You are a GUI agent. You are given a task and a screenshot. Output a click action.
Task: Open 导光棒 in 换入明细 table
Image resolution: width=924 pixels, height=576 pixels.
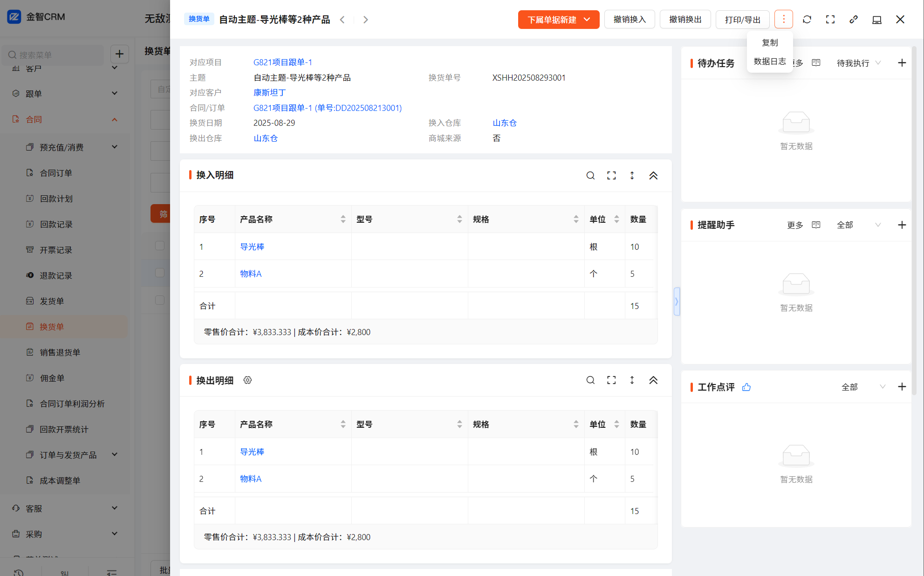(252, 247)
